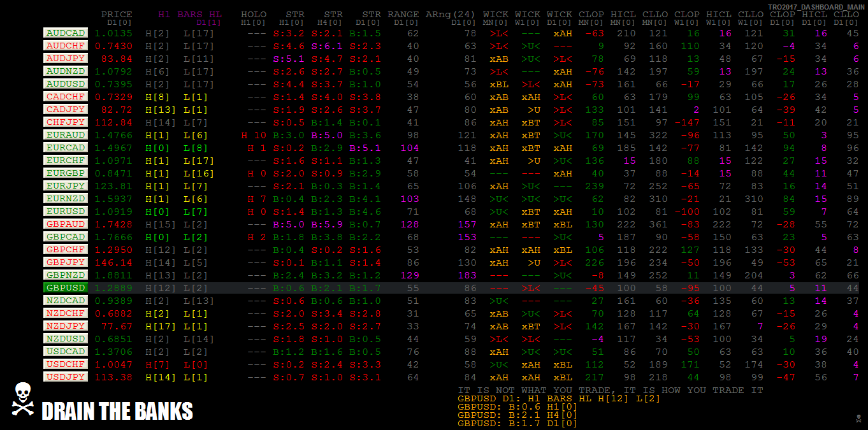
Task: Click the magenta 183 ARng value for GBPNZD
Action: pos(467,275)
